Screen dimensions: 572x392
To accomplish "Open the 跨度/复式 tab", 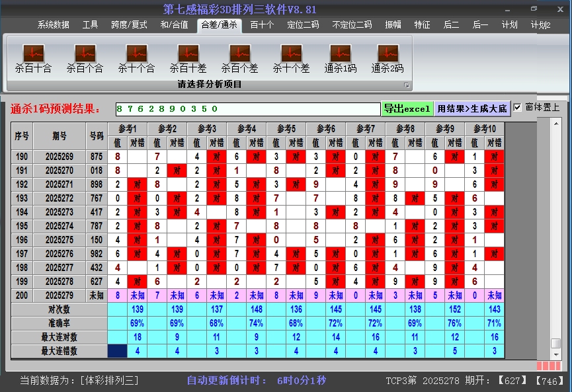I will tap(129, 25).
